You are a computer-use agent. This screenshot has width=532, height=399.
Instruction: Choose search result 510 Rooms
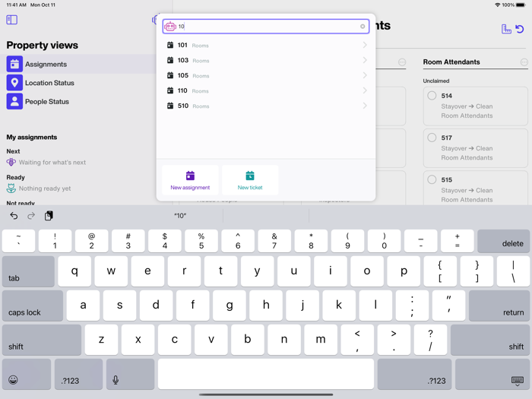[266, 106]
